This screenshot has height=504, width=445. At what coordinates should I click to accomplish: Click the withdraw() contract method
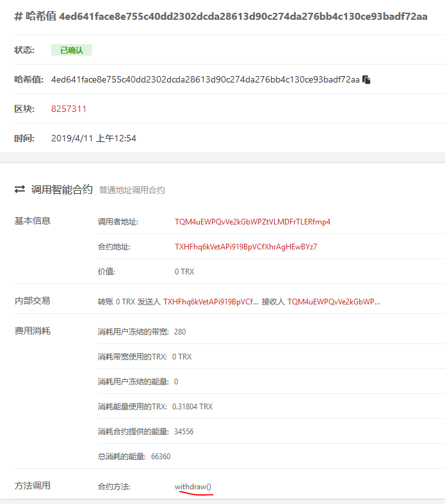point(193,487)
